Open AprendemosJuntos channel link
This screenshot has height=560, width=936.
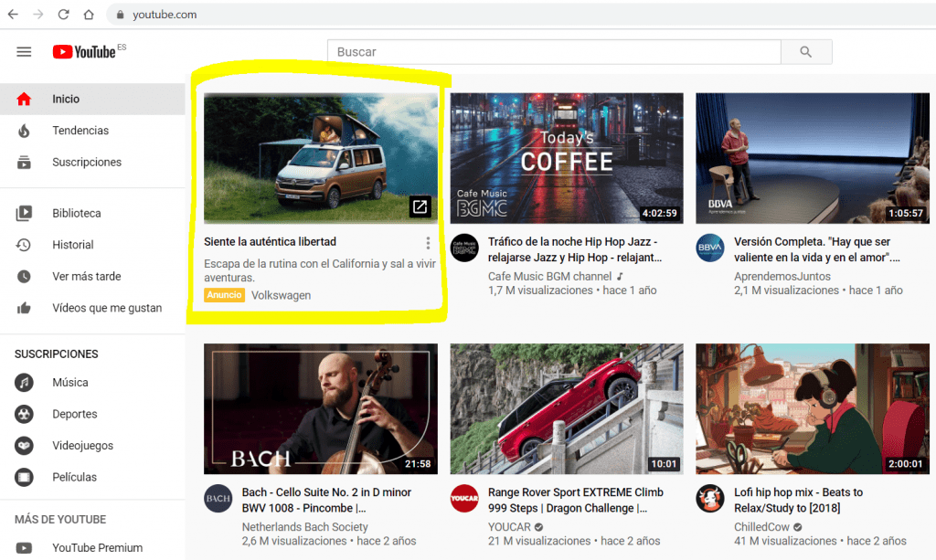[782, 276]
